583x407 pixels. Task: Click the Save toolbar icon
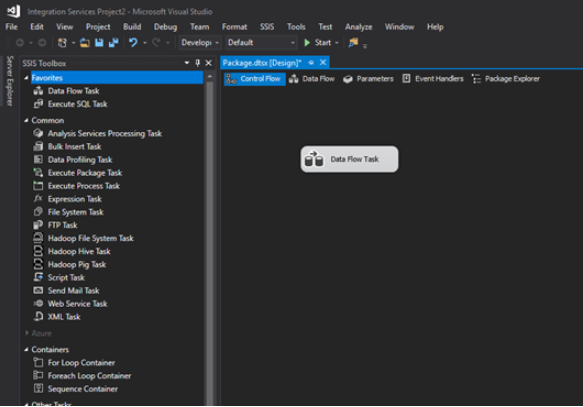tap(99, 43)
